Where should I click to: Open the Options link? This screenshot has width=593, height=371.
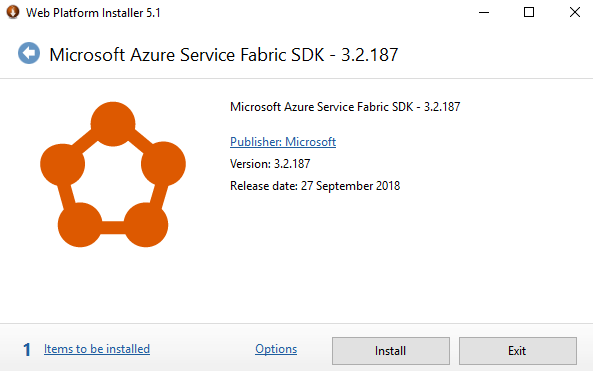click(x=276, y=349)
